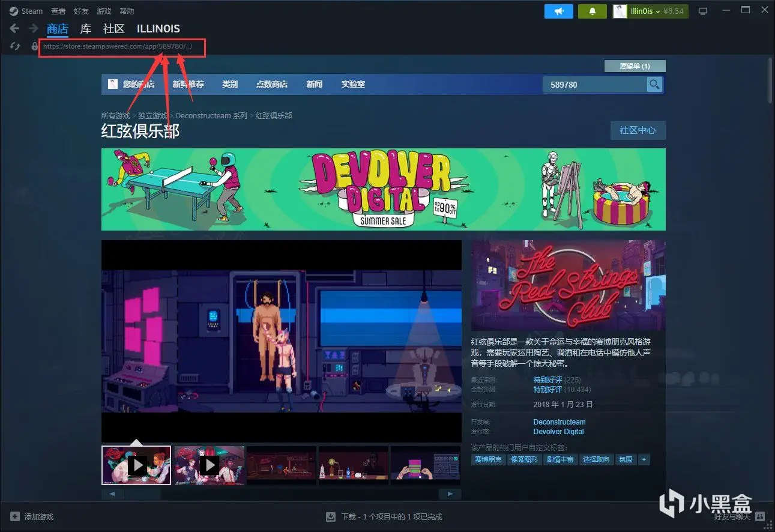
Task: Open the 帮助 menu
Action: (x=127, y=11)
